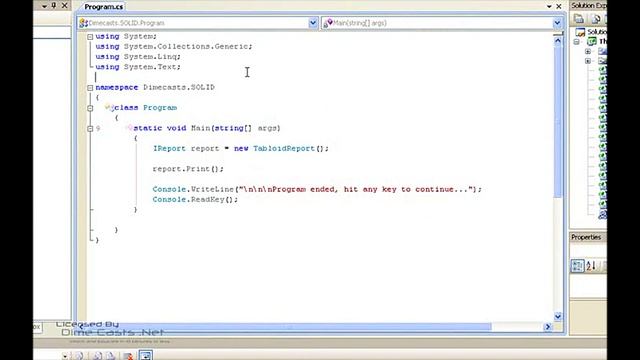Click the Console.ReadKey(); line
This screenshot has height=360, width=640.
coord(195,200)
